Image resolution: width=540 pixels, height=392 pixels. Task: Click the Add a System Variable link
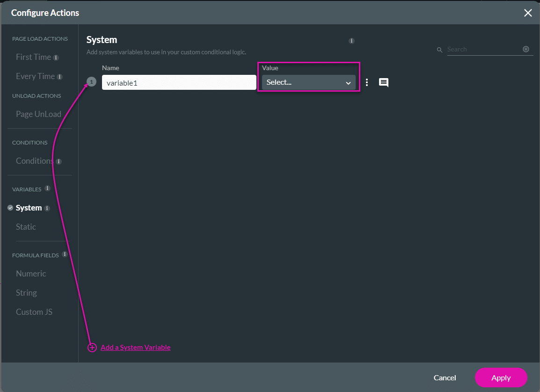135,348
